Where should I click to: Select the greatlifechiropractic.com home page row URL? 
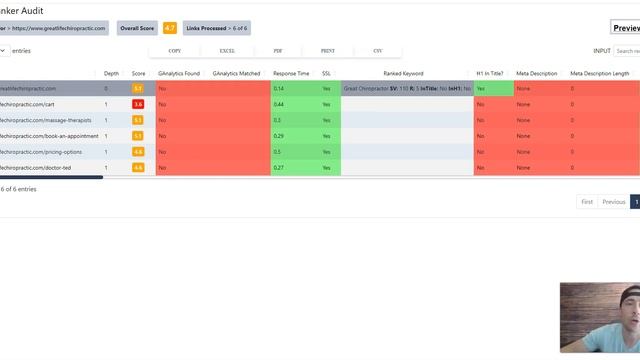[28, 89]
